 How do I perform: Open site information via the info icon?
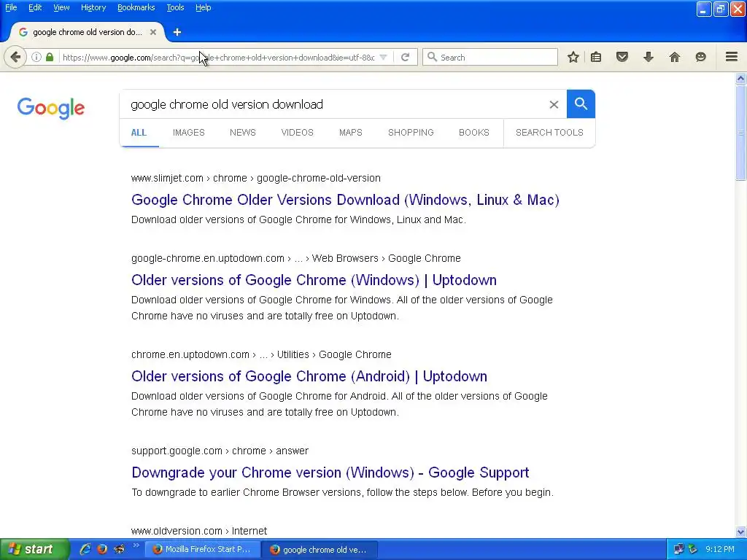point(36,57)
